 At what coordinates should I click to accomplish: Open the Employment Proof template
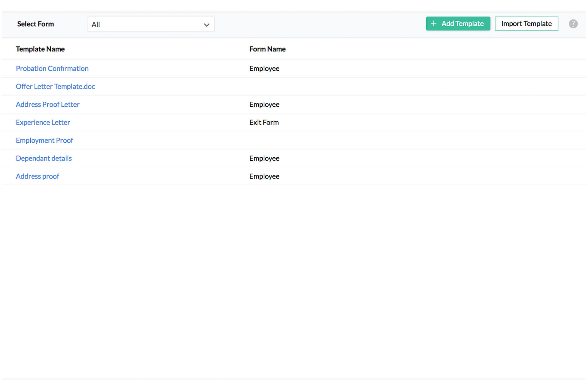(x=44, y=140)
